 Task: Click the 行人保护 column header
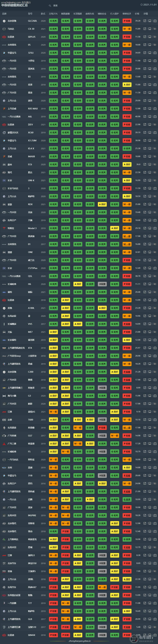point(115,14)
